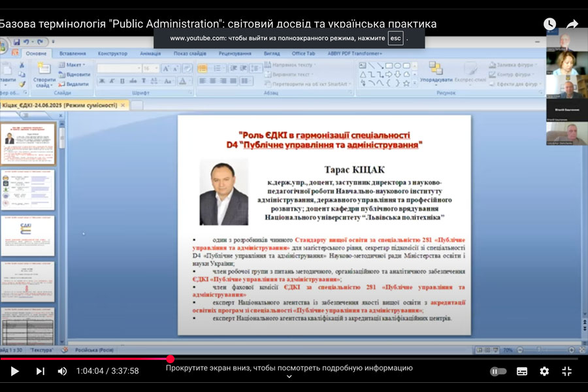The width and height of the screenshot is (588, 392).
Task: Open the Вставлення ribbon tab
Action: pos(72,54)
